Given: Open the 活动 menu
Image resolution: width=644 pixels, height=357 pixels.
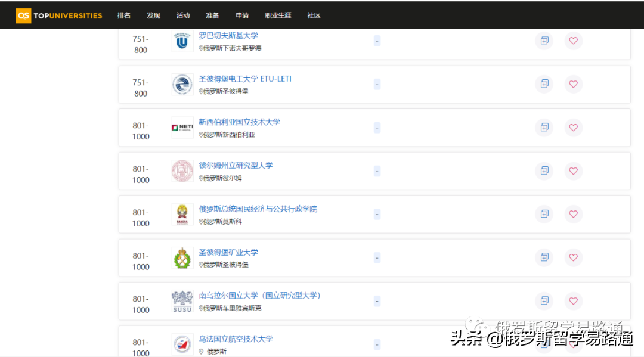Looking at the screenshot, I should click(x=183, y=15).
